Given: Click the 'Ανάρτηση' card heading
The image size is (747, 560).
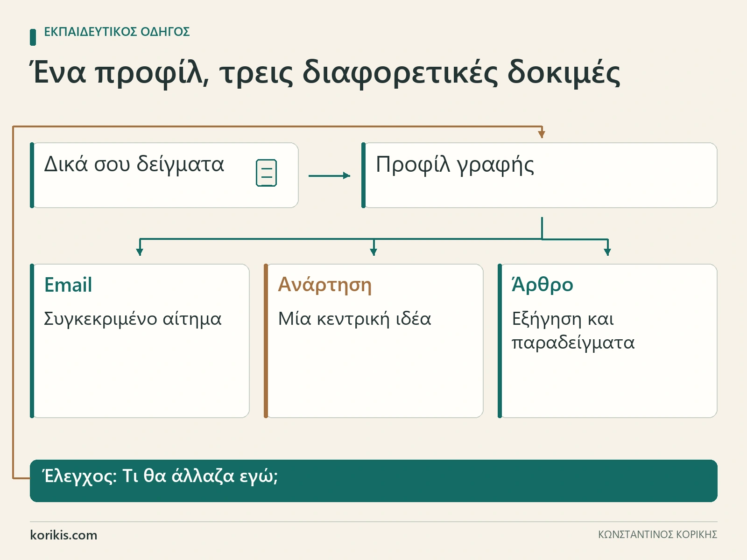Looking at the screenshot, I should (x=325, y=285).
